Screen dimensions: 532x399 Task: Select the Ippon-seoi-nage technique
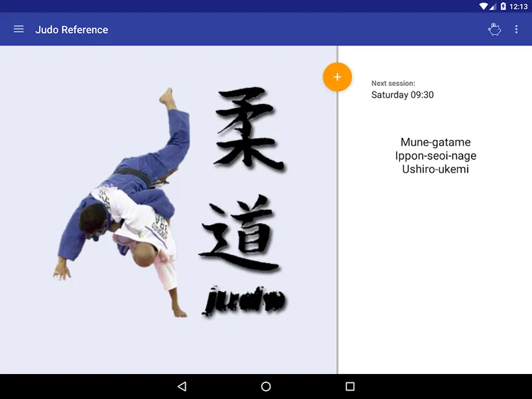point(436,156)
